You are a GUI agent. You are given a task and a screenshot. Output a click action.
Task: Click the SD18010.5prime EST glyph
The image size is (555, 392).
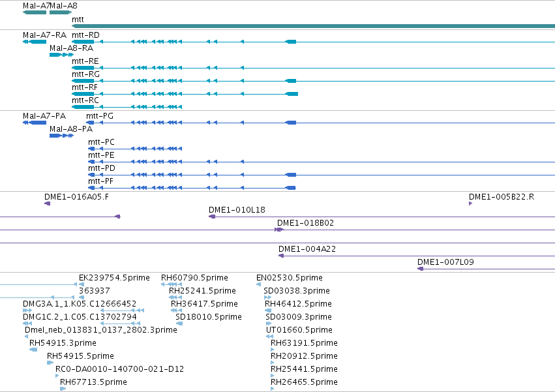click(x=179, y=324)
